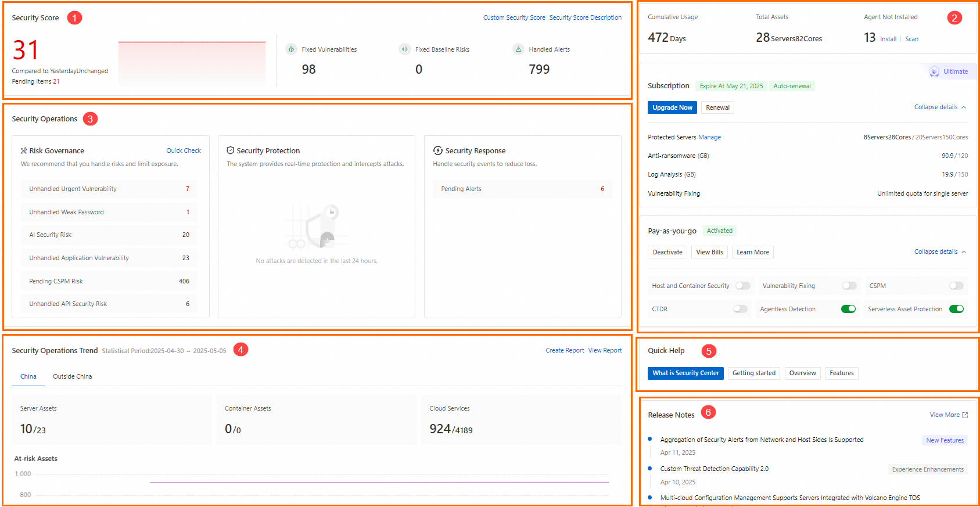
Task: Click the View More external link icon
Action: tap(965, 415)
